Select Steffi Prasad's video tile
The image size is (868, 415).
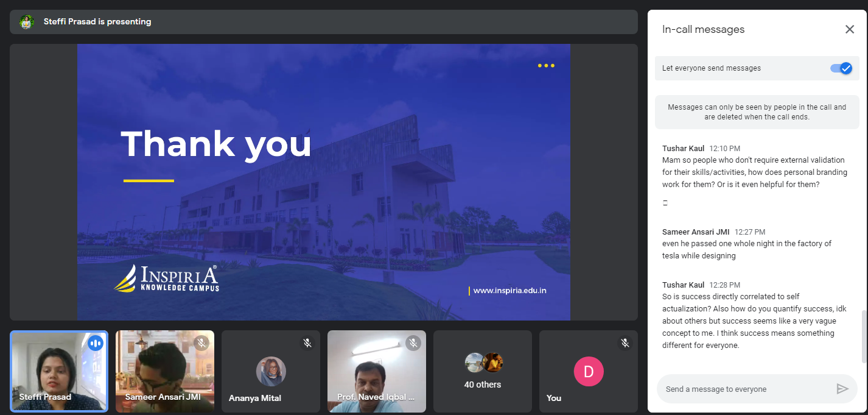(59, 371)
